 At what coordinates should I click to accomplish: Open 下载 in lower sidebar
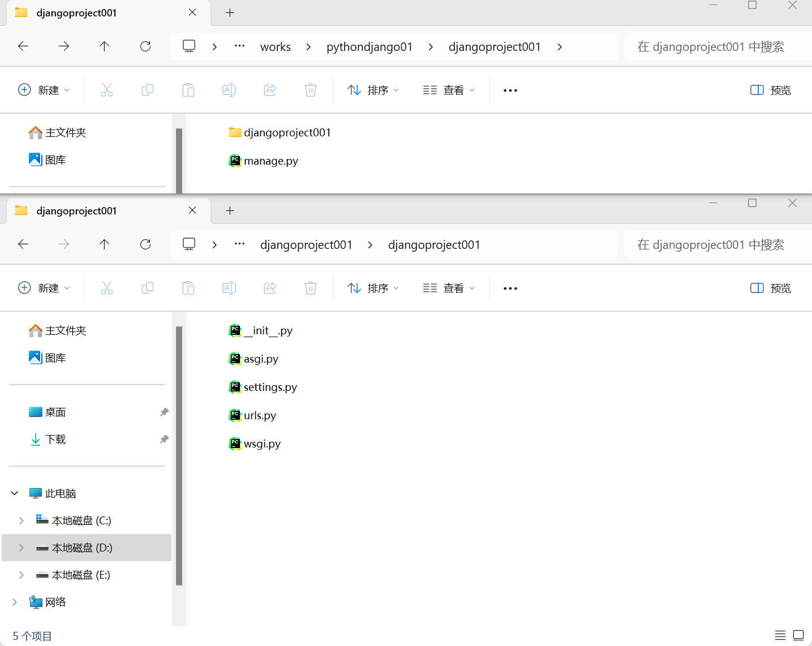(48, 439)
